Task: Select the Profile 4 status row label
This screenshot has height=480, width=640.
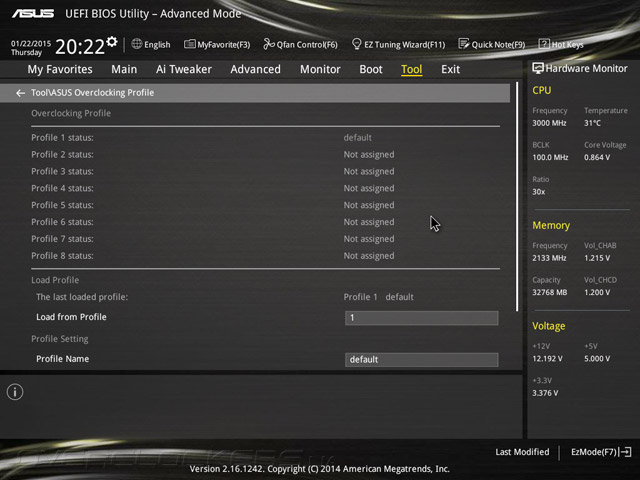Action: click(x=62, y=188)
